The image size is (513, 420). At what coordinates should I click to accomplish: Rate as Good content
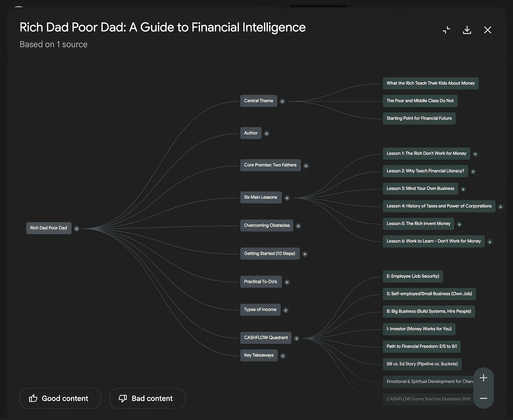(x=60, y=398)
